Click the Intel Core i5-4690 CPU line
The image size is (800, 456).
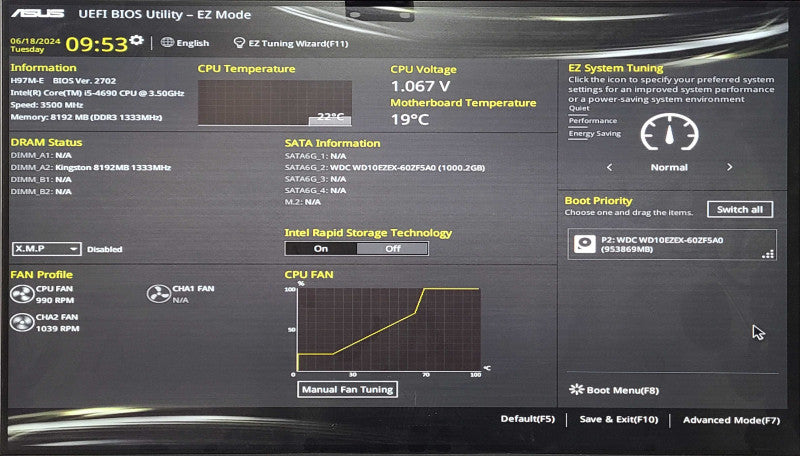click(97, 93)
